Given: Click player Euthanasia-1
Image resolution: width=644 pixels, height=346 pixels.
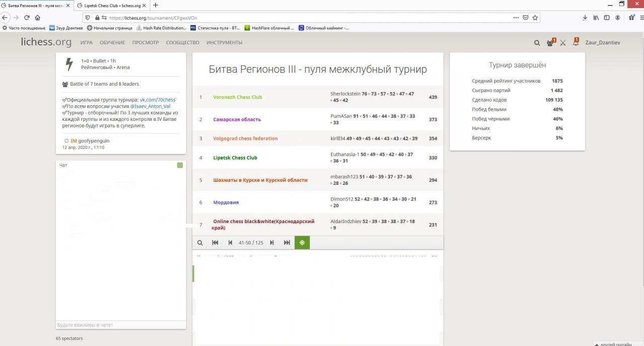Looking at the screenshot, I should (345, 155).
